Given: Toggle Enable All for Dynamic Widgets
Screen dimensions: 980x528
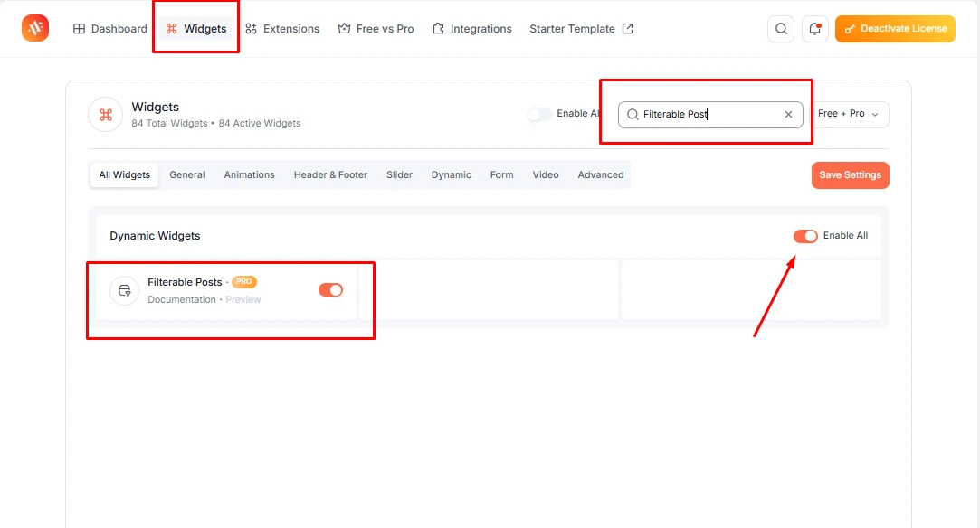Looking at the screenshot, I should (805, 236).
